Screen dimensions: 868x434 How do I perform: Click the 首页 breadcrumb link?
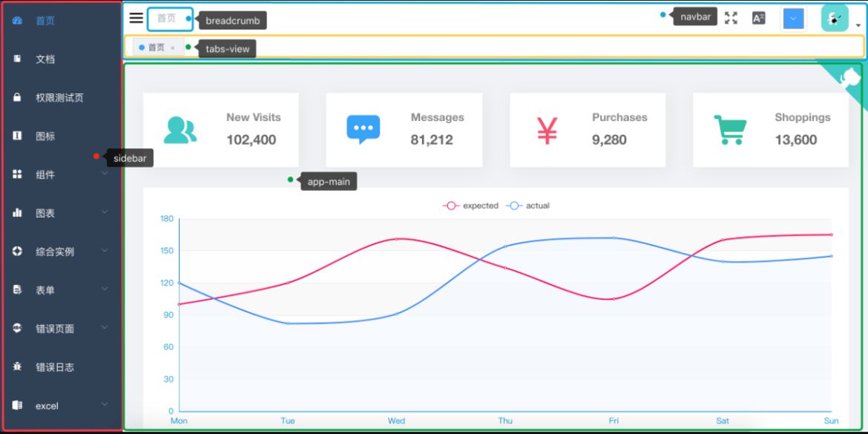coord(166,19)
